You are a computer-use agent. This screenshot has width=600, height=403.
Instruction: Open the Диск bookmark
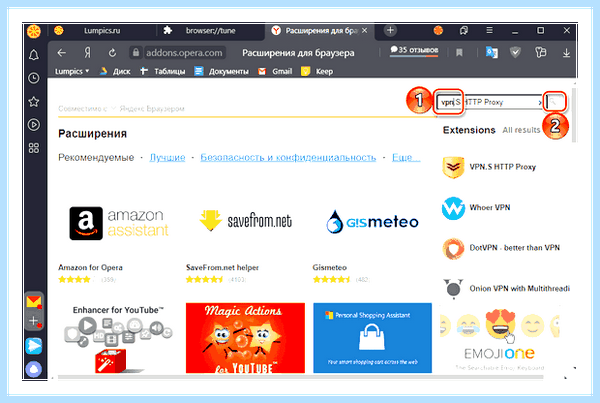coord(115,71)
